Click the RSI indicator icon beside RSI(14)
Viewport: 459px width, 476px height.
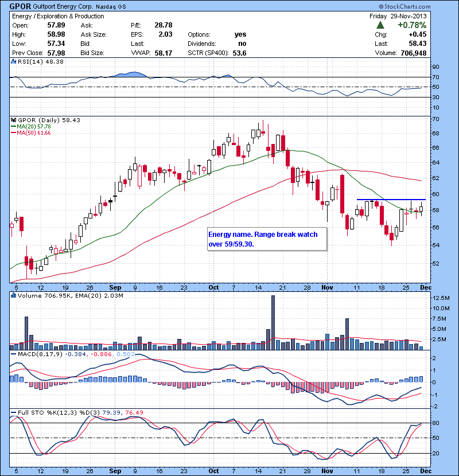coord(13,61)
